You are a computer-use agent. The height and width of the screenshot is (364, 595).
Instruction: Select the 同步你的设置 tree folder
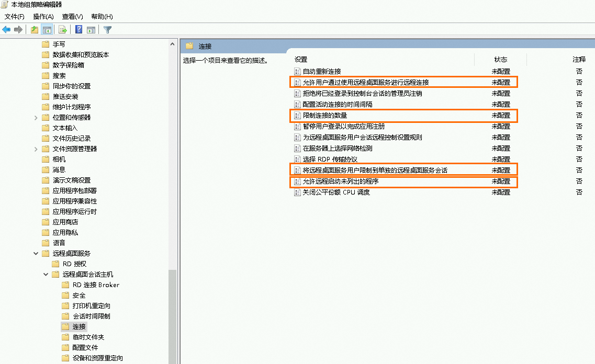coord(72,86)
